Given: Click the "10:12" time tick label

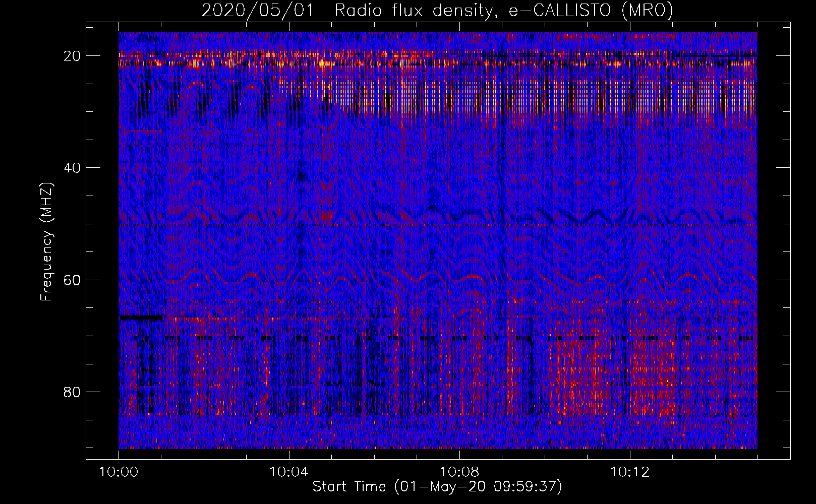Looking at the screenshot, I should coord(630,472).
